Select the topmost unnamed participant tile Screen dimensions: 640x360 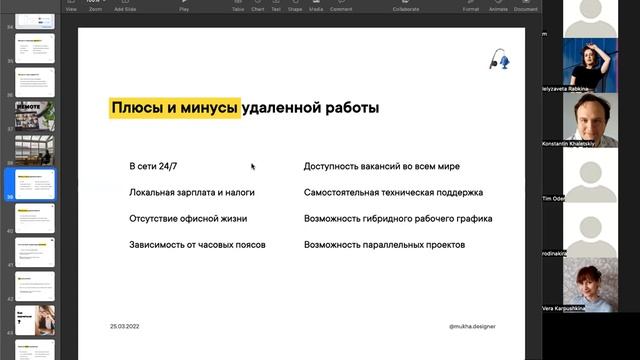[x=590, y=18]
